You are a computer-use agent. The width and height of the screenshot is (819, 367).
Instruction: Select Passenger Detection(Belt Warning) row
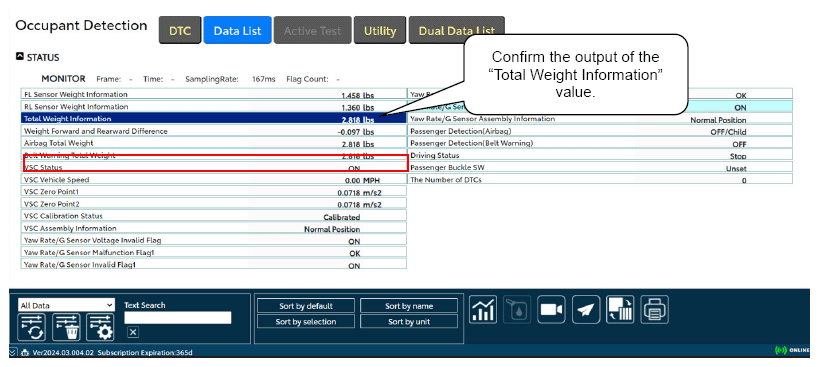click(600, 143)
